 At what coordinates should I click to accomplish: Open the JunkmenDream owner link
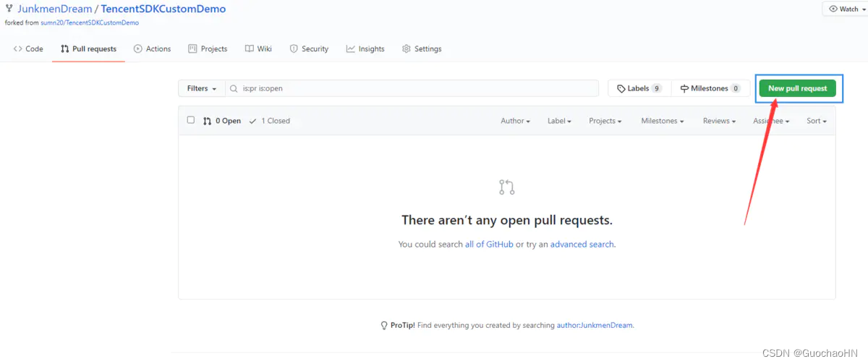click(54, 9)
